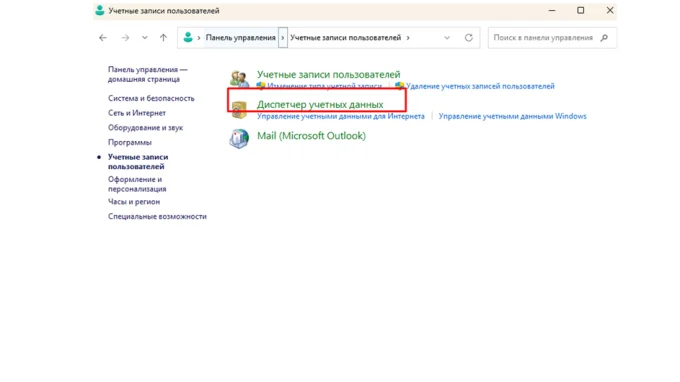Click the Mail (Microsoft Outlook) icon

click(x=239, y=139)
